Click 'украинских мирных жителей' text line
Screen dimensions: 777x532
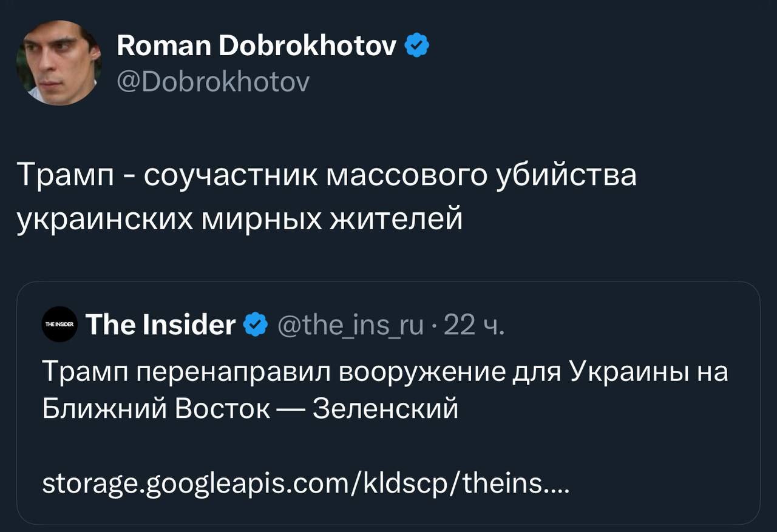tap(239, 217)
